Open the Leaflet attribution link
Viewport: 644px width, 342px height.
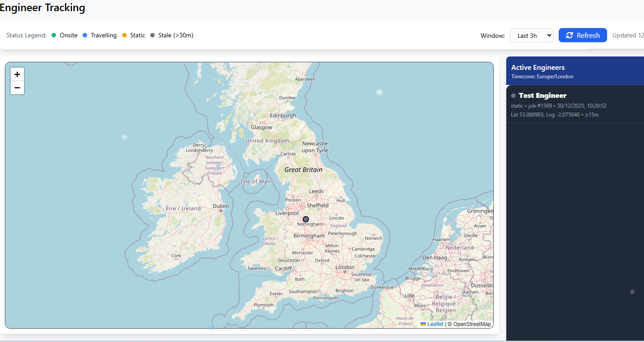[x=436, y=324]
